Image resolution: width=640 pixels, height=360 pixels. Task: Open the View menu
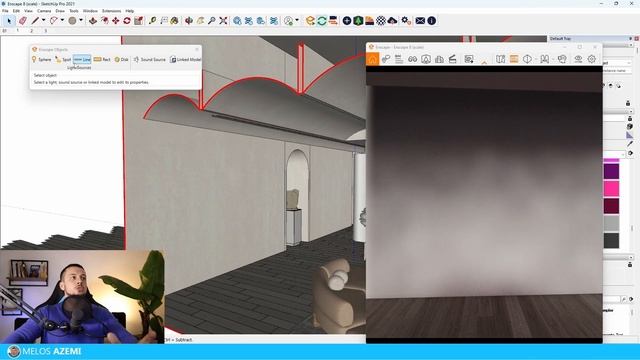coord(28,11)
